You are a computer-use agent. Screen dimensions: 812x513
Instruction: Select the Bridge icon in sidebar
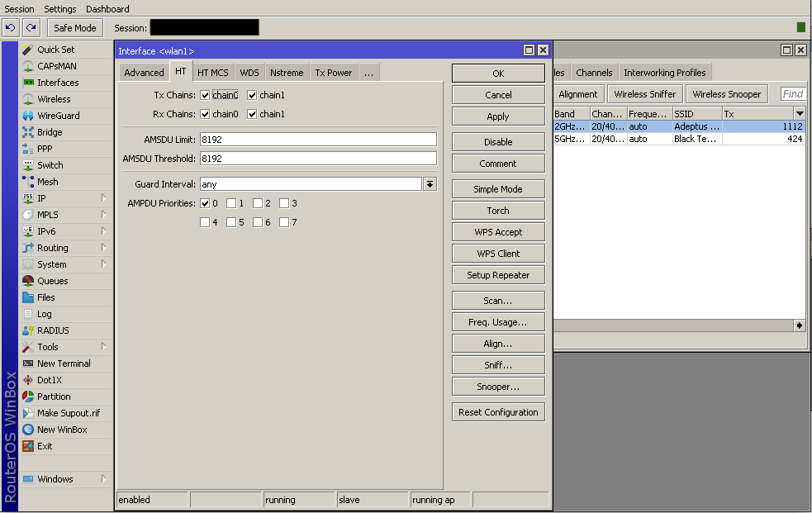[28, 132]
